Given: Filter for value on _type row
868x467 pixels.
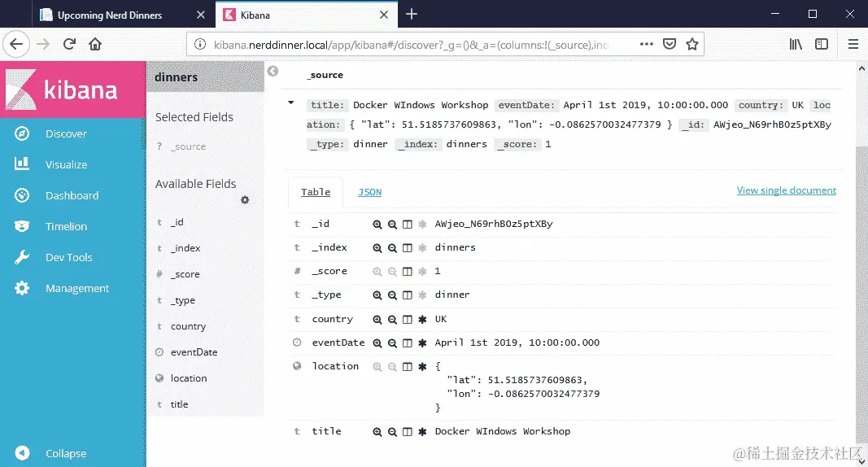Looking at the screenshot, I should 377,295.
